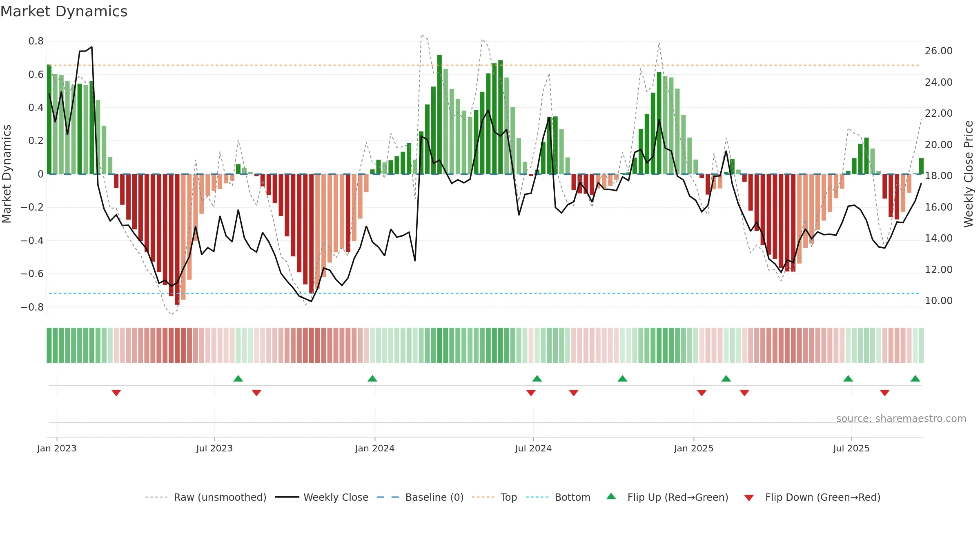Click the 18.00 right axis tick label
The width and height of the screenshot is (980, 551).
[939, 176]
